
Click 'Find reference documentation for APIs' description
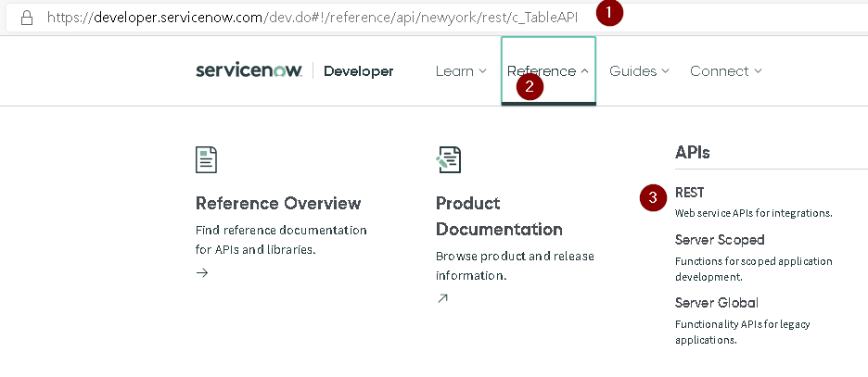[281, 239]
